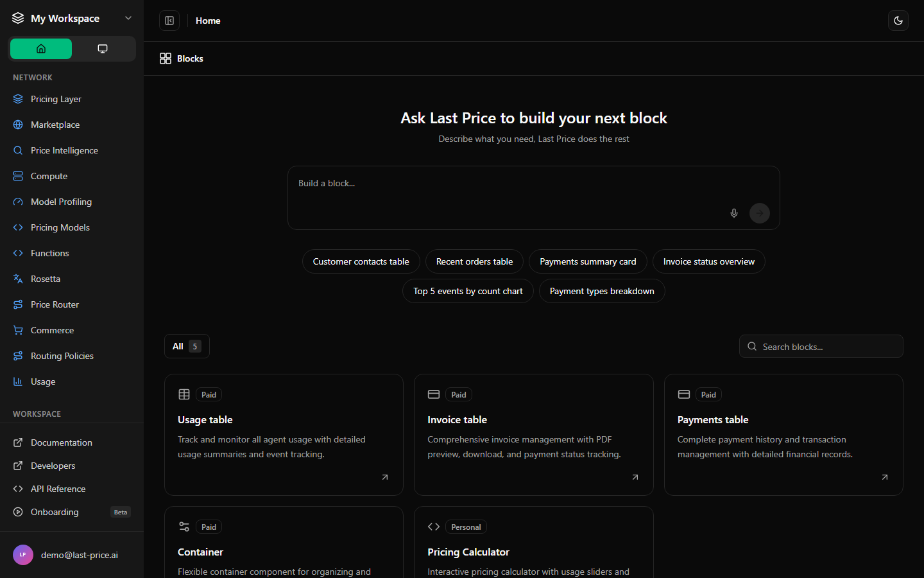The height and width of the screenshot is (578, 924).
Task: Click the Price Intelligence search icon
Action: [x=18, y=150]
